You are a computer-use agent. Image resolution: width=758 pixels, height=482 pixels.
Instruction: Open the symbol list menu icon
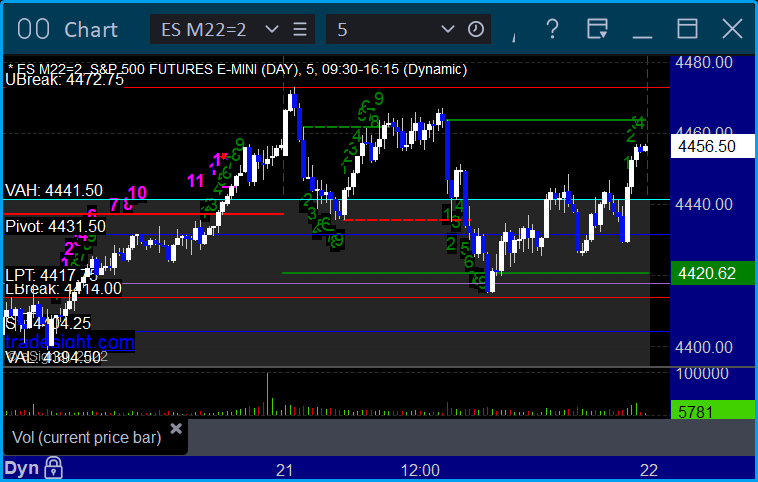click(300, 29)
